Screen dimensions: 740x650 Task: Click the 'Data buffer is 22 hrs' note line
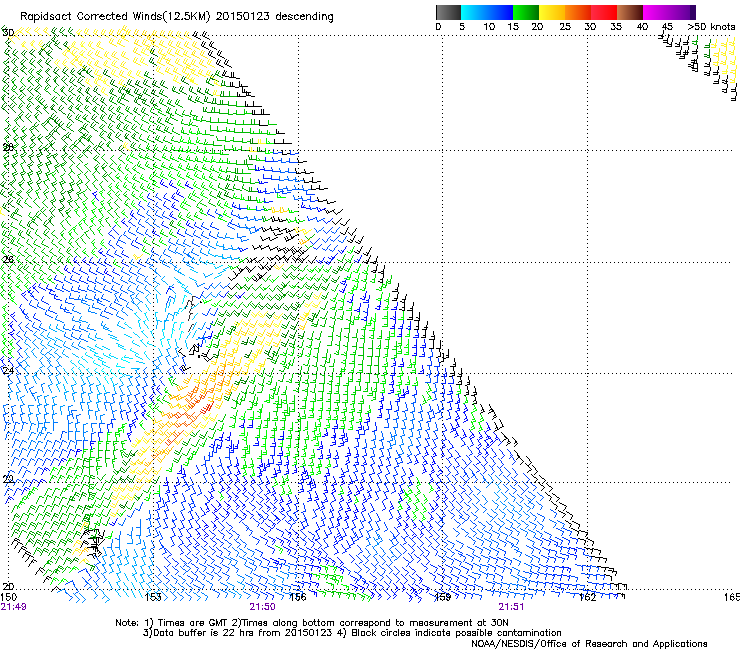(x=352, y=633)
